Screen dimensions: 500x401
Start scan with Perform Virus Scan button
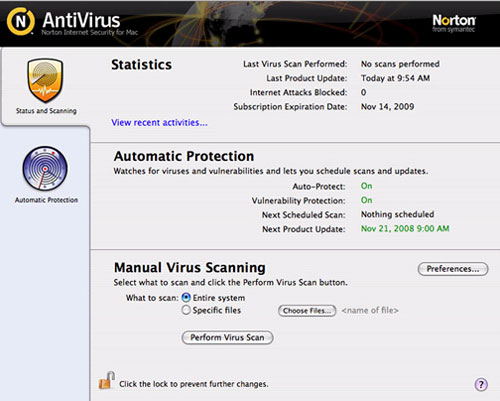(227, 337)
